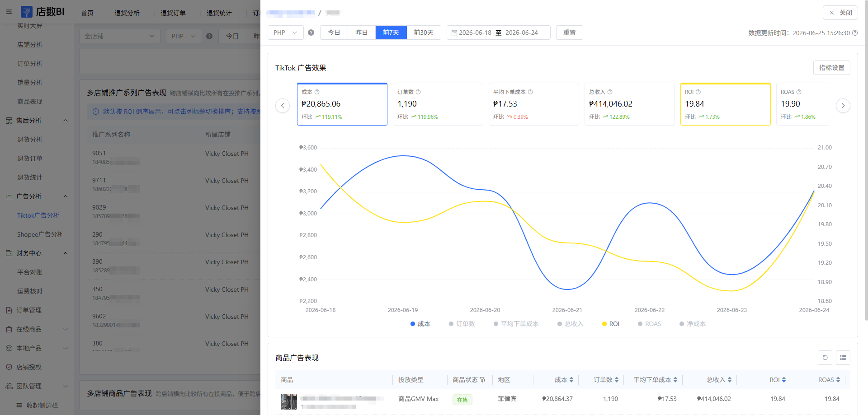The height and width of the screenshot is (415, 868).
Task: Toggle ROAS series in chart legend
Action: (649, 324)
